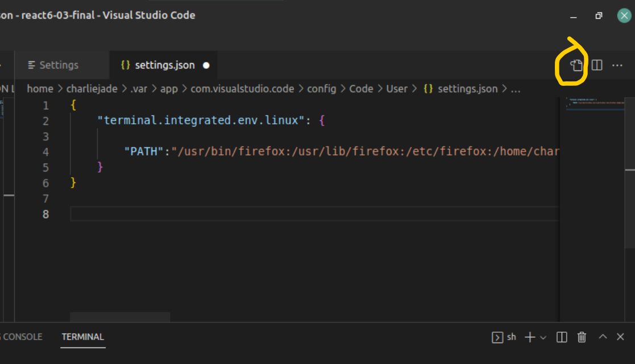This screenshot has height=364, width=635.
Task: Add a new terminal with the plus icon
Action: 530,337
